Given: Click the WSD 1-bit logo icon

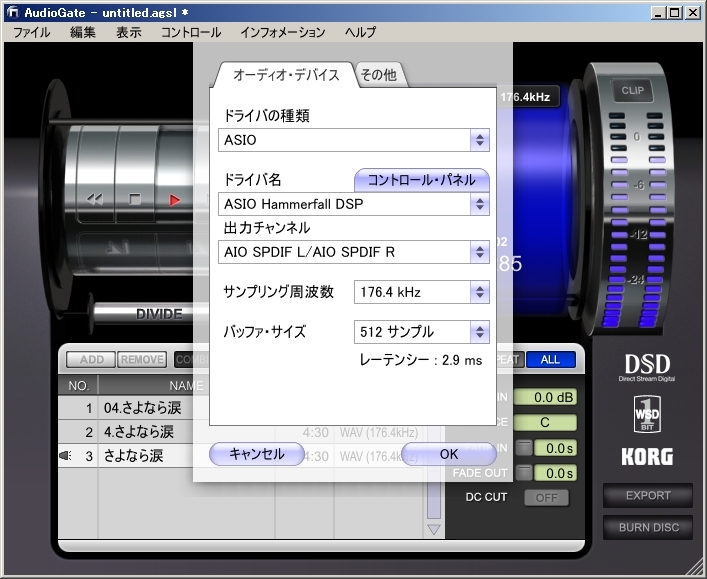Looking at the screenshot, I should 647,413.
